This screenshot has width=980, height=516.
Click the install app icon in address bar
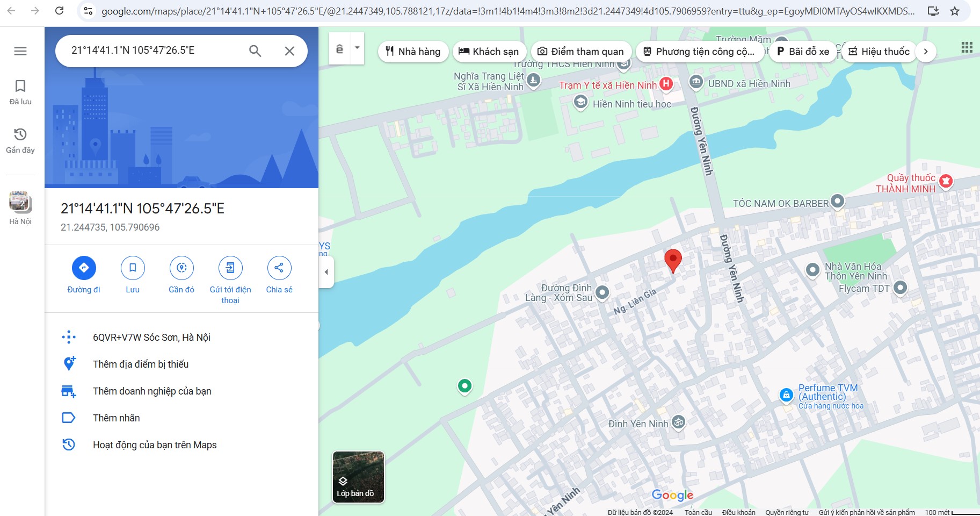point(933,11)
